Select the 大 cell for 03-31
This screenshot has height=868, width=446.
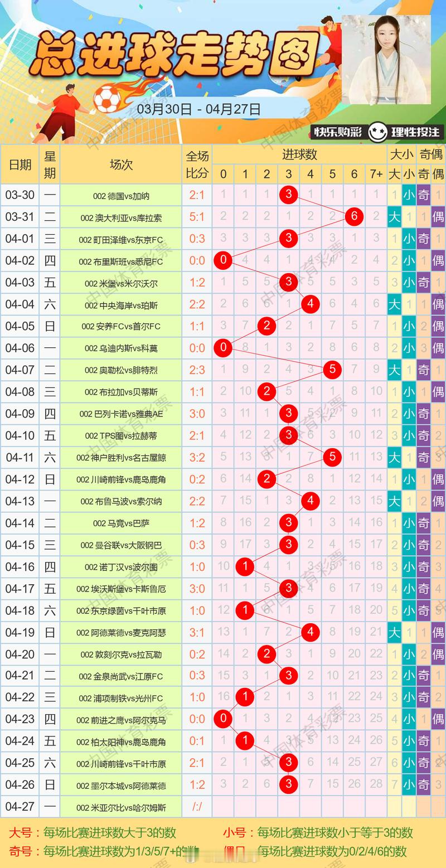394,217
